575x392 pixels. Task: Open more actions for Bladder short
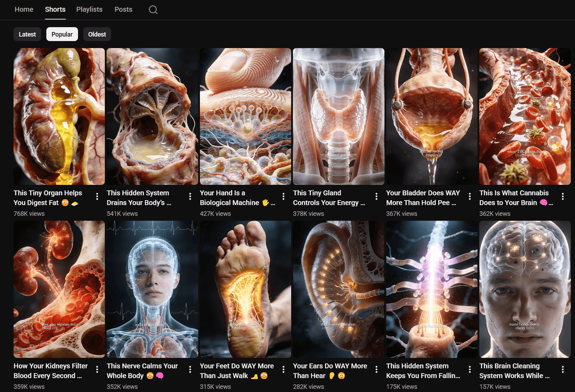click(469, 196)
